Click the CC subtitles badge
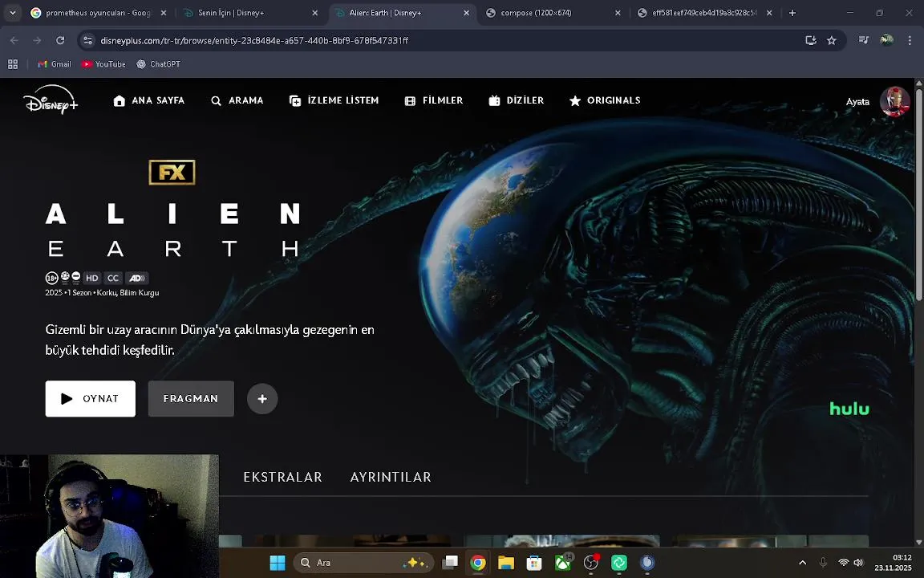The width and height of the screenshot is (924, 578). pyautogui.click(x=113, y=278)
